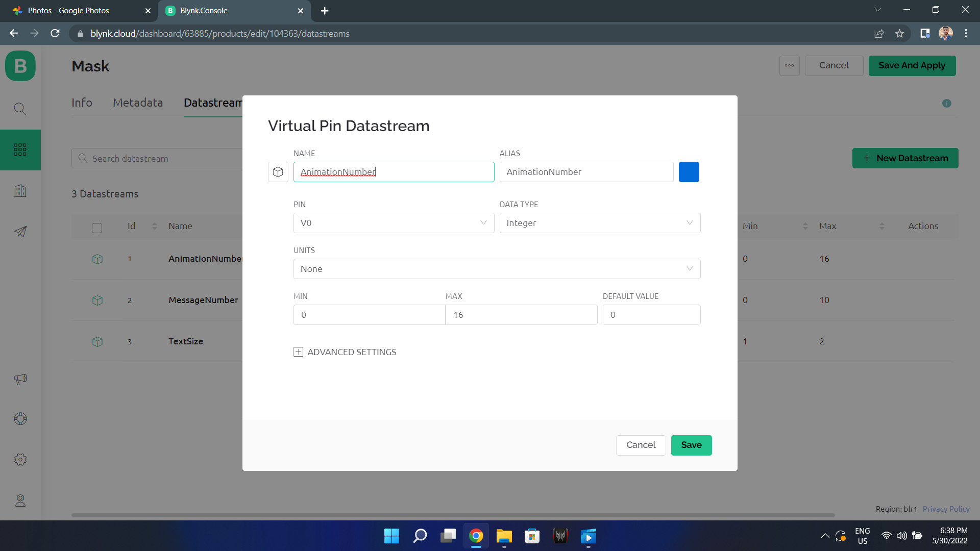Switch to the Info tab
Screen dimensions: 980x551
pyautogui.click(x=82, y=103)
